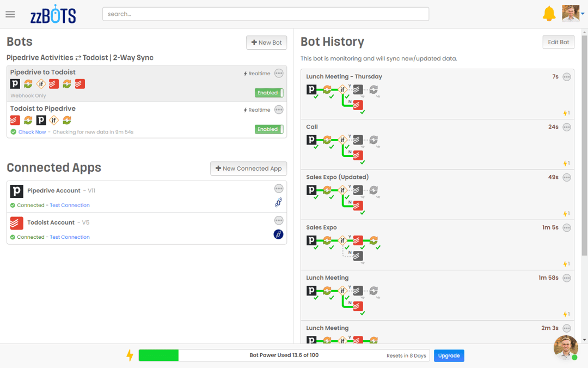Create a bot using the New Bot button
The width and height of the screenshot is (588, 368).
pyautogui.click(x=266, y=43)
